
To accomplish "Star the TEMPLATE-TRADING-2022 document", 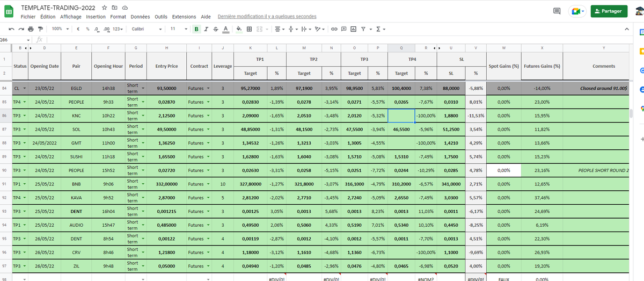I will (x=105, y=9).
